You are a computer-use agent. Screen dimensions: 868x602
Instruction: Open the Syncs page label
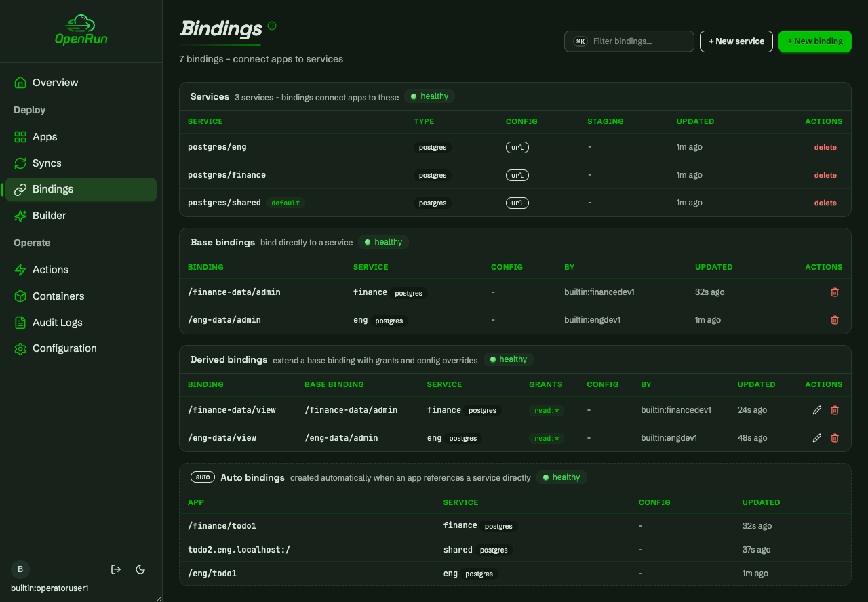tap(47, 163)
